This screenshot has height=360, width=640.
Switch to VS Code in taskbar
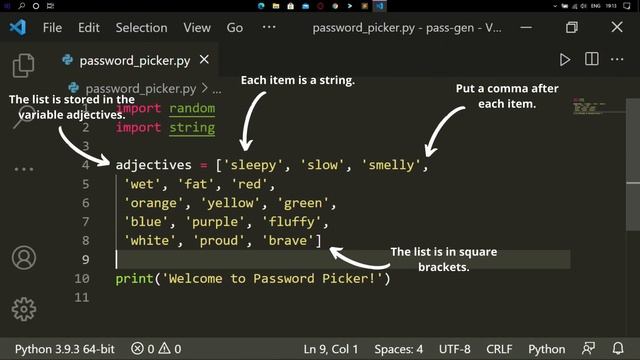[x=380, y=6]
